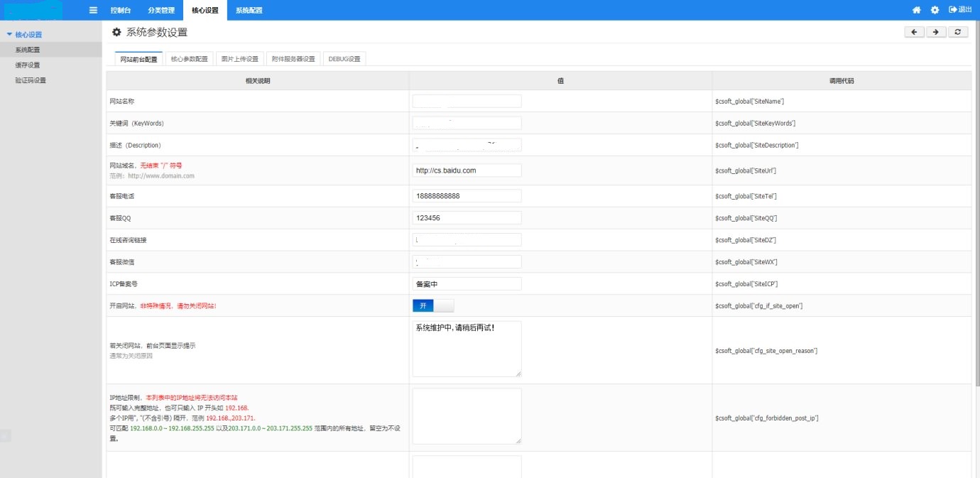Click the website URL field with cs.baidu.com
Image resolution: width=980 pixels, height=478 pixels.
click(x=467, y=170)
